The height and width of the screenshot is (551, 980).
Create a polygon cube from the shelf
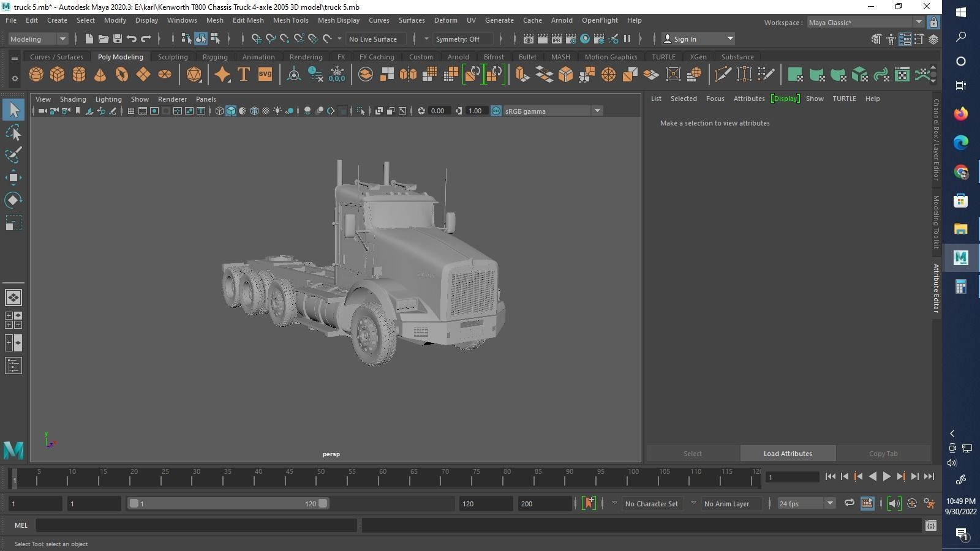pos(57,75)
